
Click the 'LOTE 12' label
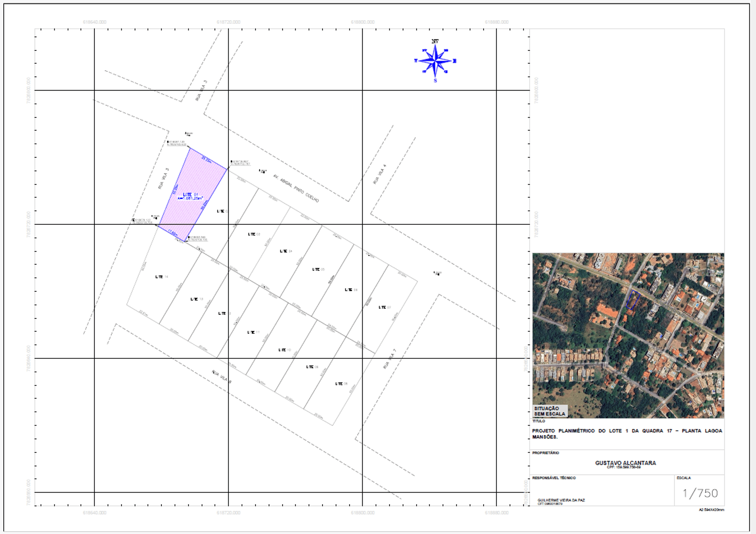pos(224,314)
